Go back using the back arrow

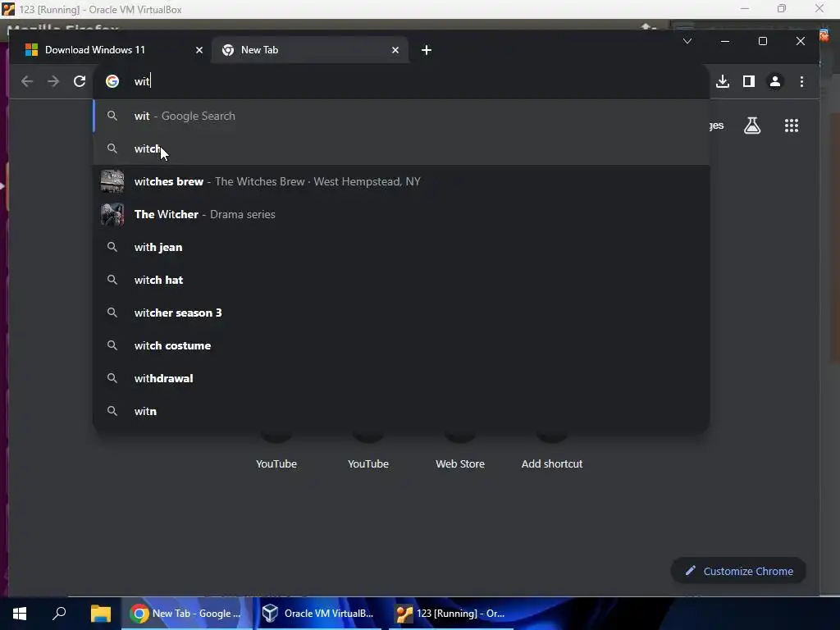click(x=27, y=81)
